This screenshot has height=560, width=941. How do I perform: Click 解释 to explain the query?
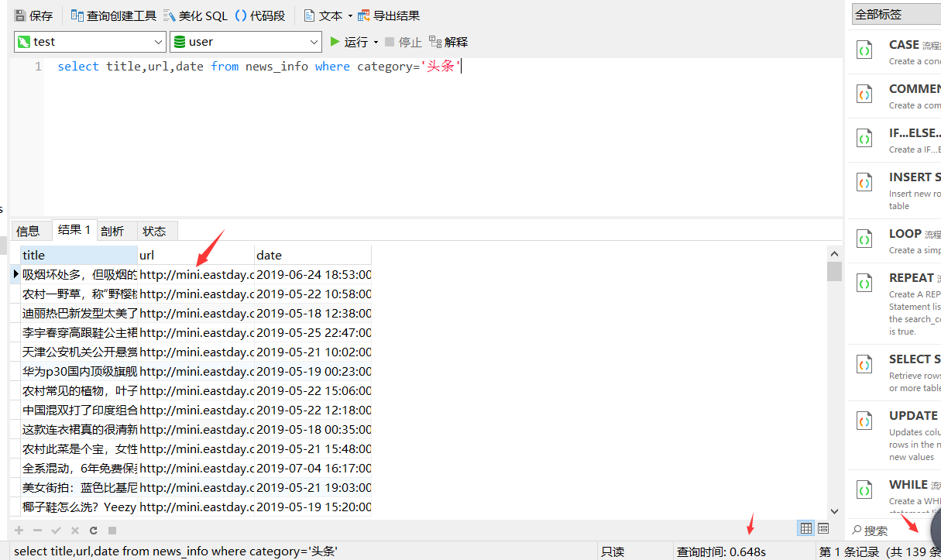point(448,42)
